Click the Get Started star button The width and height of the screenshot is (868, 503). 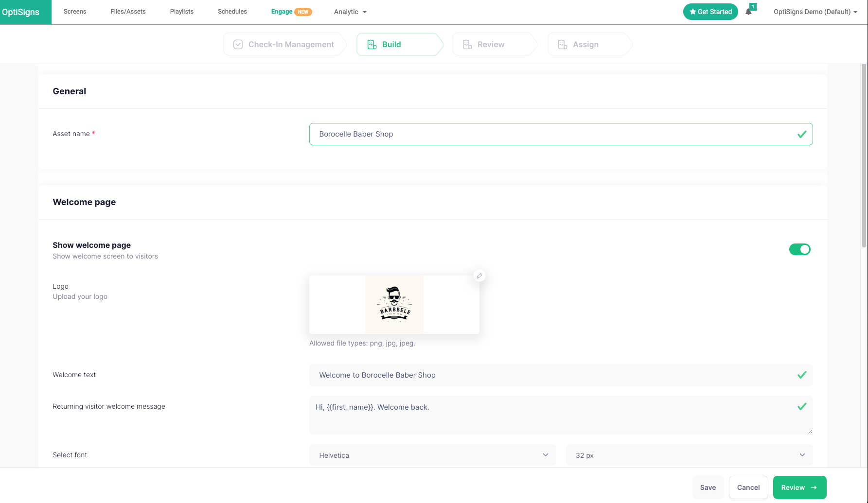click(710, 12)
